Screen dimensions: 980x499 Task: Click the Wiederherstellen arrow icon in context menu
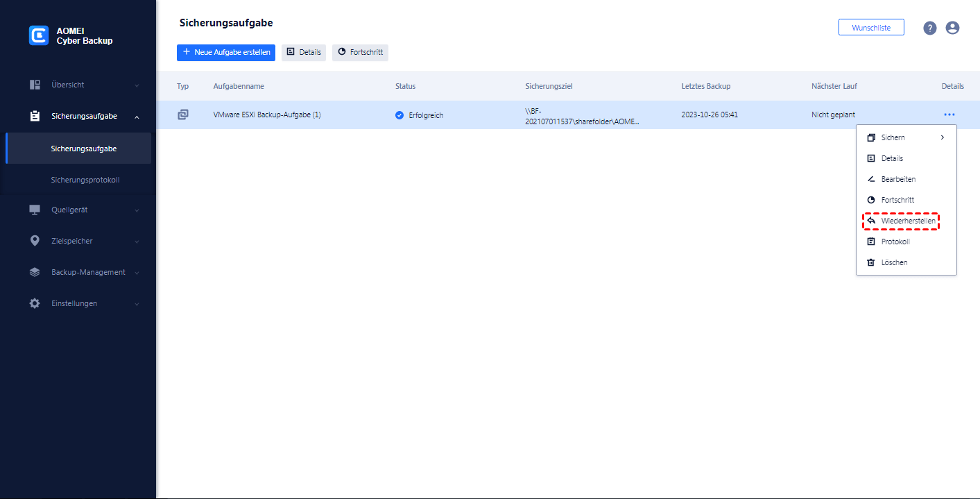coord(871,221)
